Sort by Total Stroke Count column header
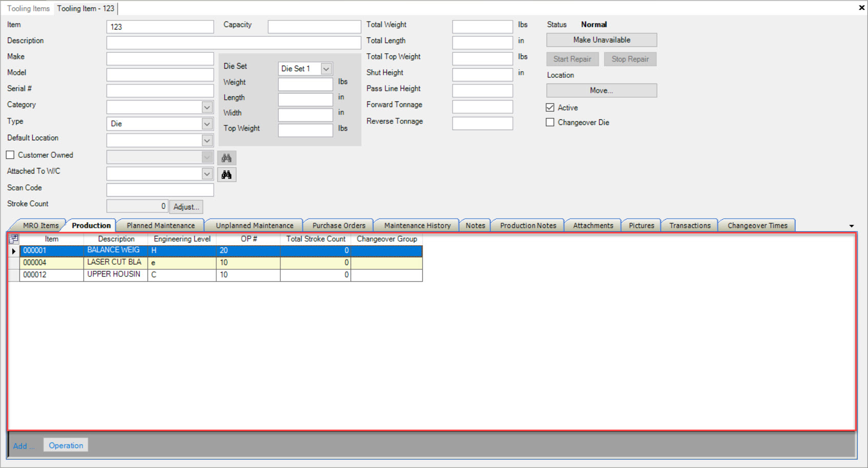 (316, 239)
